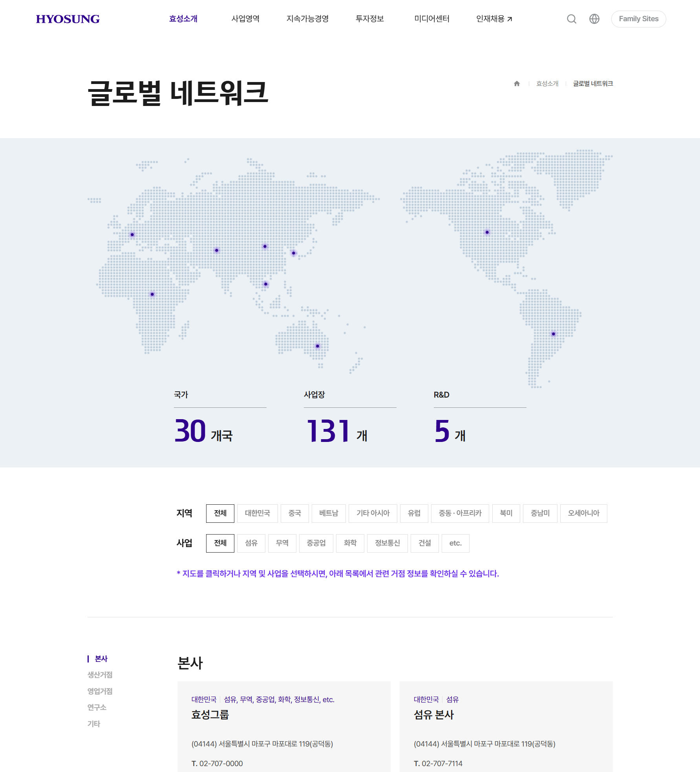The width and height of the screenshot is (700, 772).
Task: Click the R&D 5 개 count
Action: (450, 431)
